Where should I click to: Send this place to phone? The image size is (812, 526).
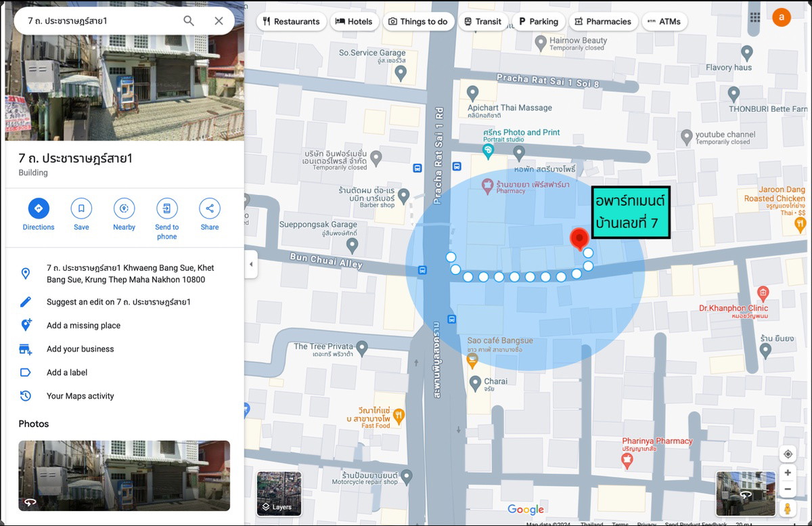coord(166,219)
